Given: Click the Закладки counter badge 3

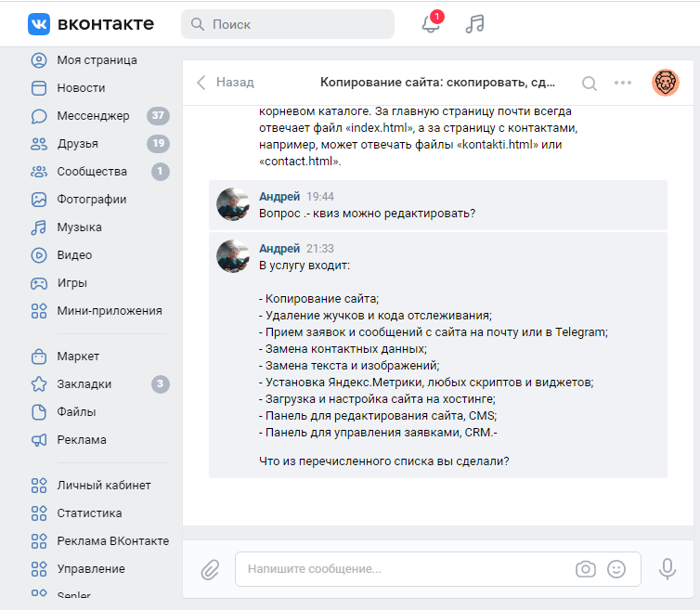Looking at the screenshot, I should pyautogui.click(x=161, y=384).
